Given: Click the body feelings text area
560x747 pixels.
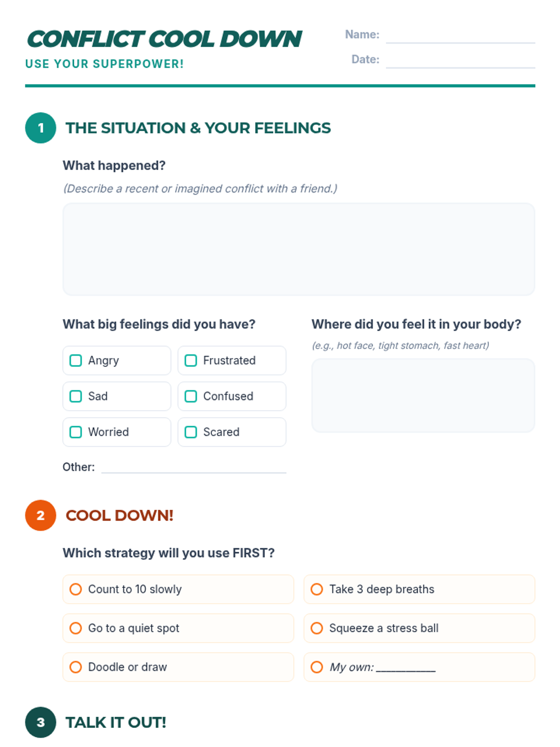Looking at the screenshot, I should (x=423, y=395).
